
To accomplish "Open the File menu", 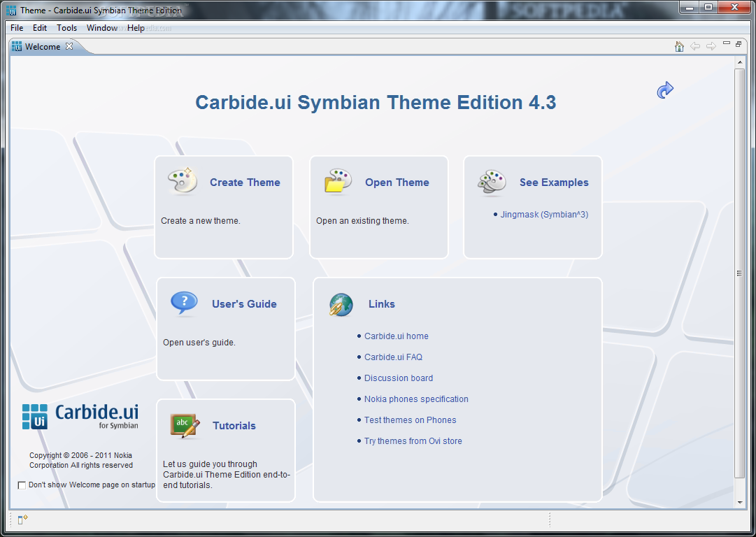I will click(17, 28).
